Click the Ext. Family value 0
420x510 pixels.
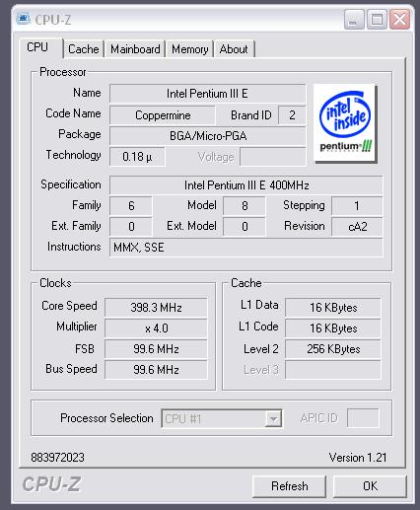pyautogui.click(x=131, y=227)
